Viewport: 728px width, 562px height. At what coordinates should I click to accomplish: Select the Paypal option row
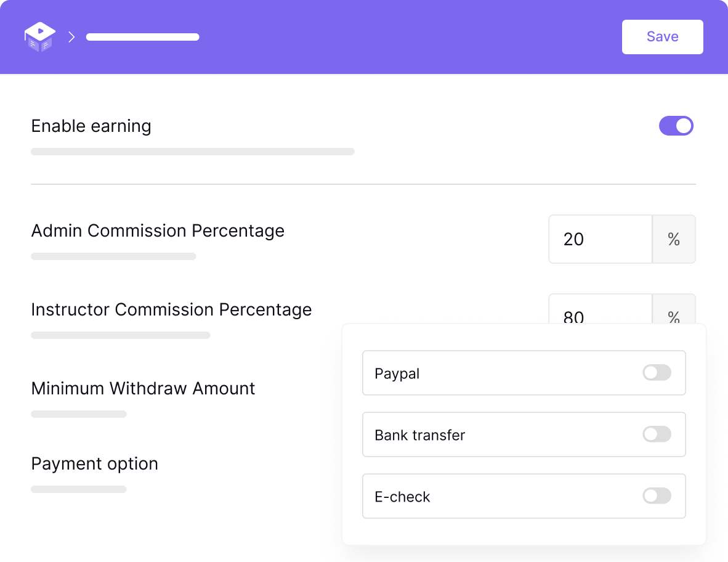[493, 373]
